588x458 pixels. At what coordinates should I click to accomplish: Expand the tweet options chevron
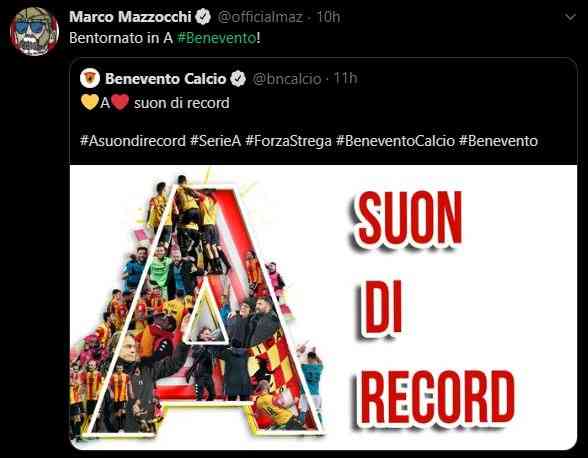point(570,17)
